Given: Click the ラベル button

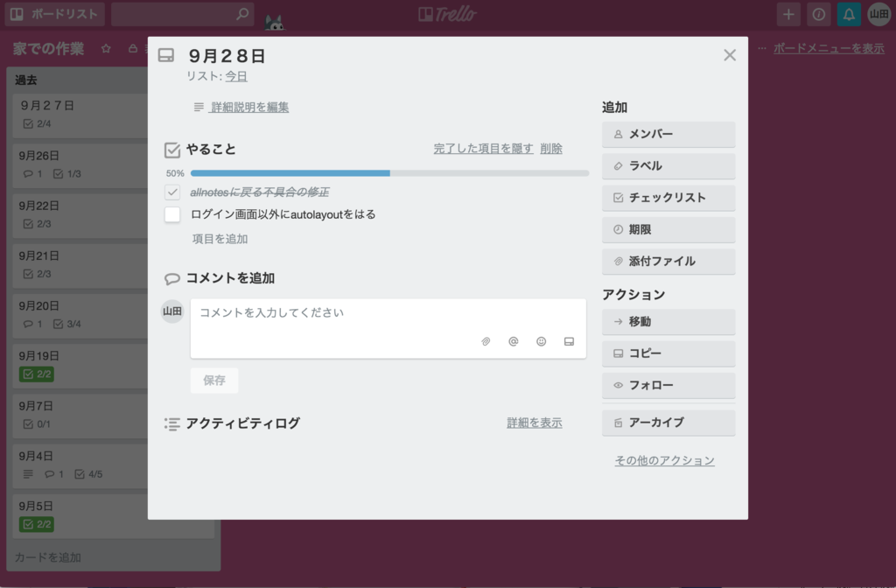Looking at the screenshot, I should coord(668,166).
